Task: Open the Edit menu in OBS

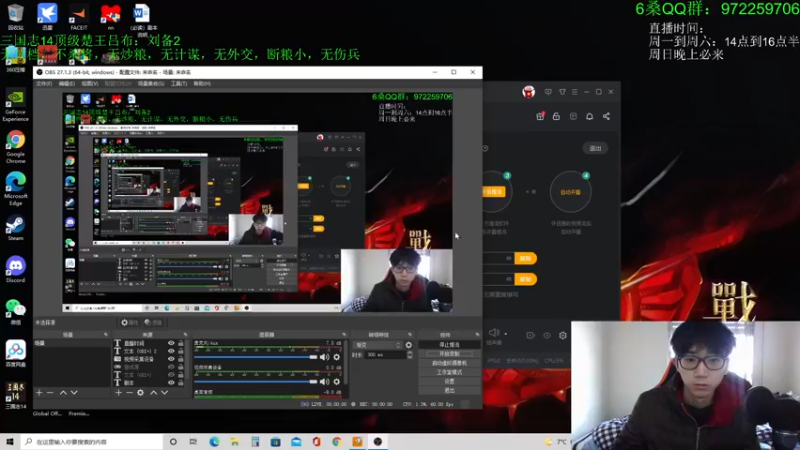Action: (x=66, y=83)
